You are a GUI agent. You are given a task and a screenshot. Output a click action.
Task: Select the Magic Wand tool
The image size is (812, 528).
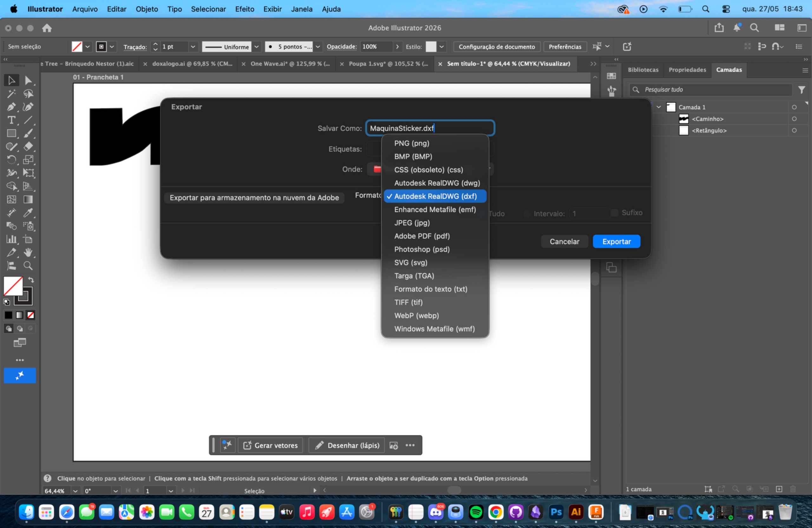(11, 94)
